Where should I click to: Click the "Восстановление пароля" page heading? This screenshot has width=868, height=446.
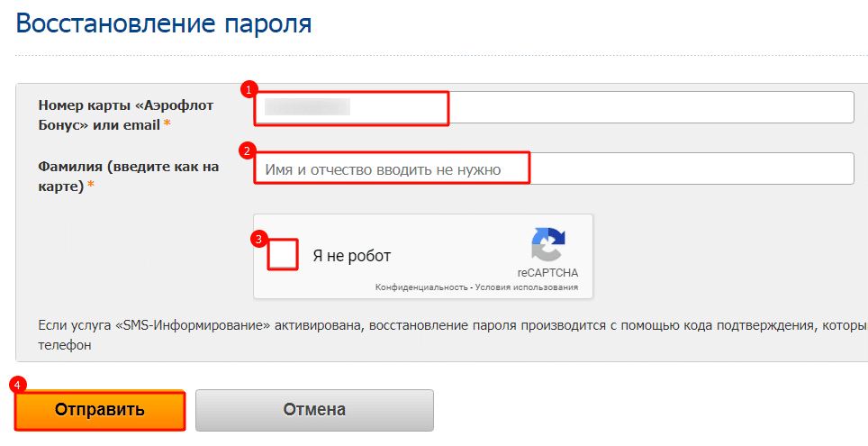point(164,23)
